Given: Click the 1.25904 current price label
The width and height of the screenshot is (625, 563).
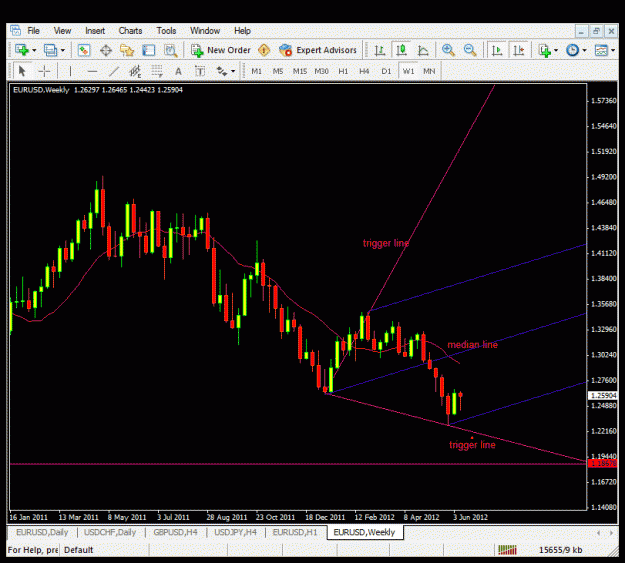Looking at the screenshot, I should [603, 396].
